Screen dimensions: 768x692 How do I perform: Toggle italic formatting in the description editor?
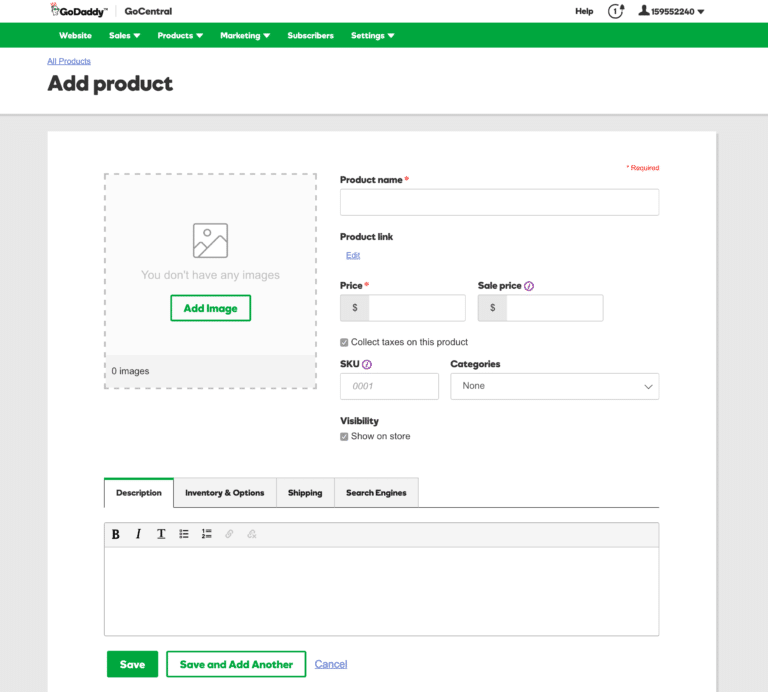click(x=138, y=534)
